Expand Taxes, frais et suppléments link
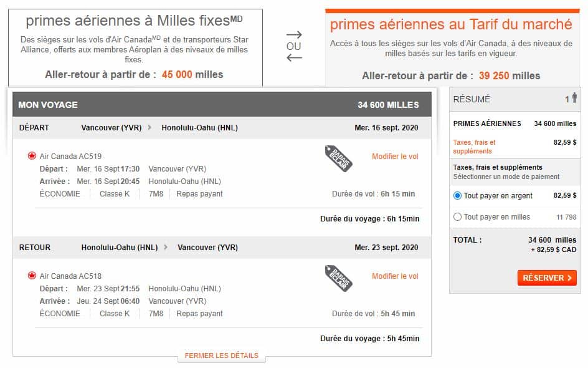588x368 pixels. [475, 147]
